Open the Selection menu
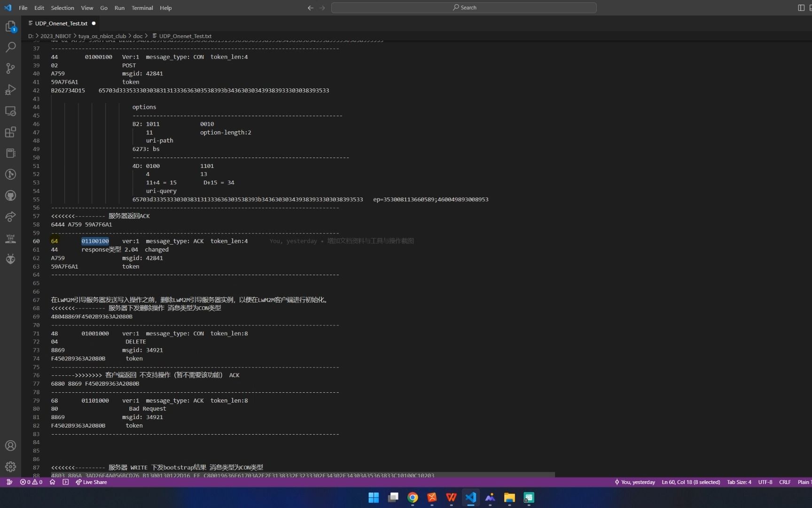 pos(62,8)
